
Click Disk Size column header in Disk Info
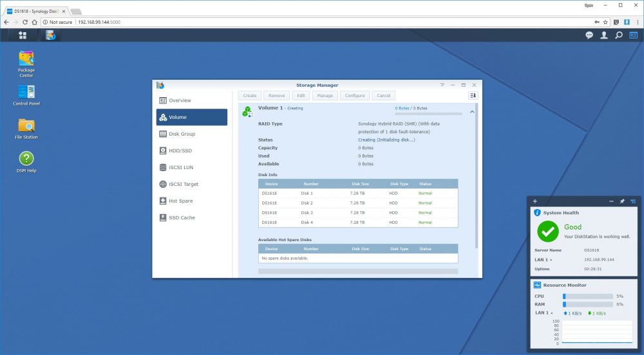[x=360, y=184]
